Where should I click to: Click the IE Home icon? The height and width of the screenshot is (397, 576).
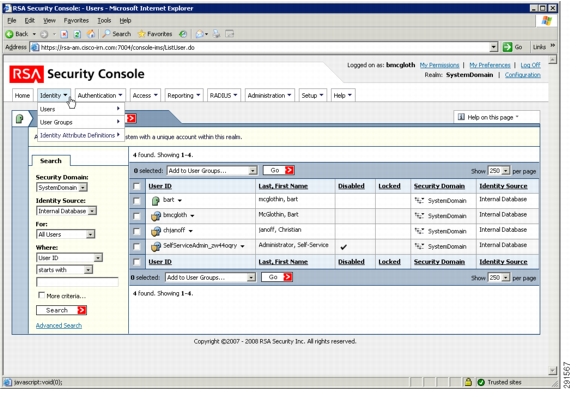[90, 34]
